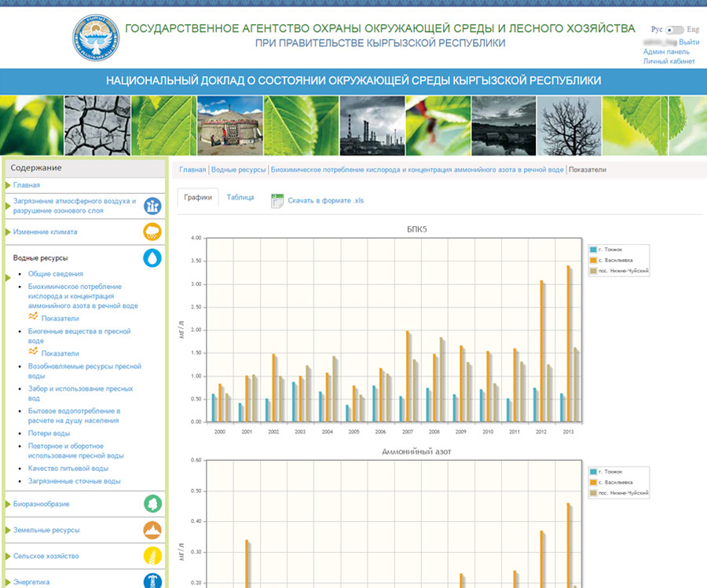The height and width of the screenshot is (588, 707).
Task: Switch to the Таблица tab
Action: coord(240,197)
